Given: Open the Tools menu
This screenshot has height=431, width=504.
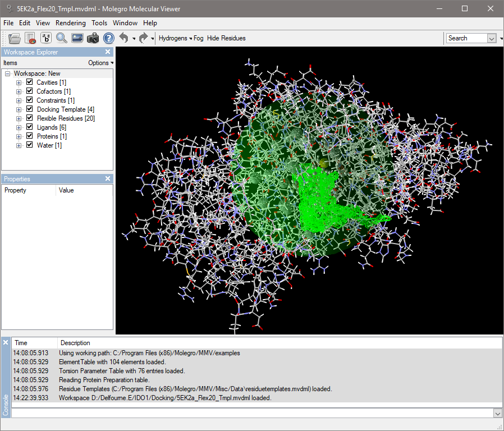Looking at the screenshot, I should (99, 23).
